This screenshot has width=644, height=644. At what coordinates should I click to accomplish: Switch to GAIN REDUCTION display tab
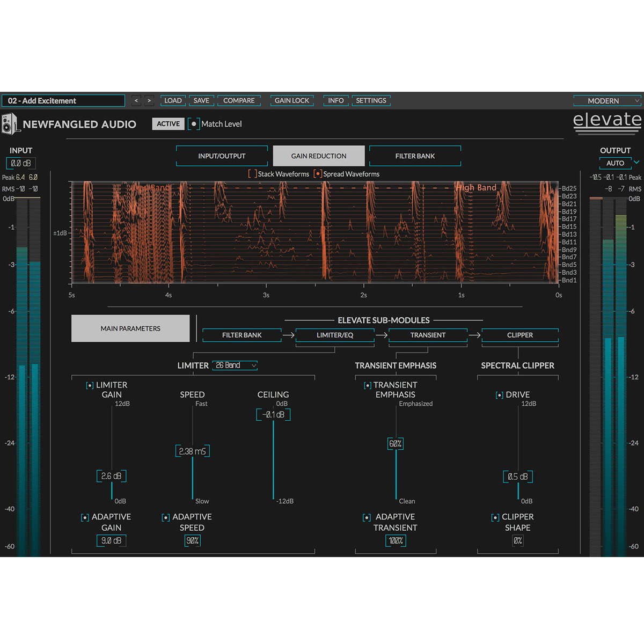pyautogui.click(x=319, y=156)
